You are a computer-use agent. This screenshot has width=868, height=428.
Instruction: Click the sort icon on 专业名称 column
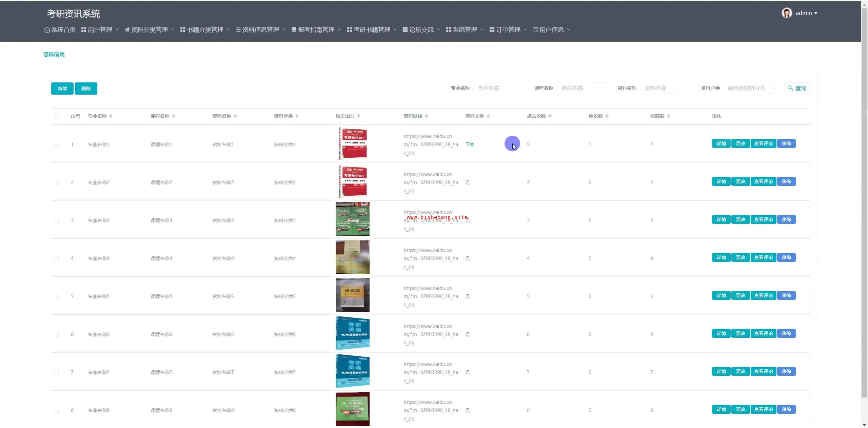pos(111,116)
